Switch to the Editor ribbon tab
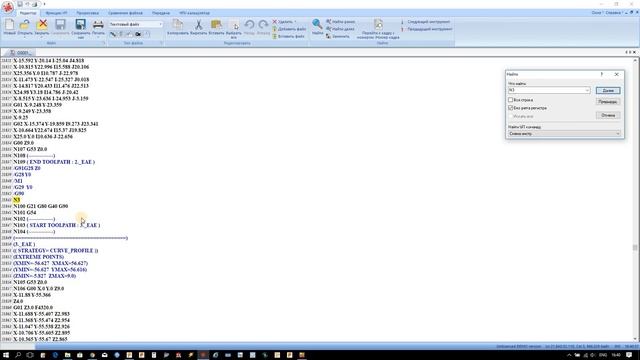 [x=28, y=13]
